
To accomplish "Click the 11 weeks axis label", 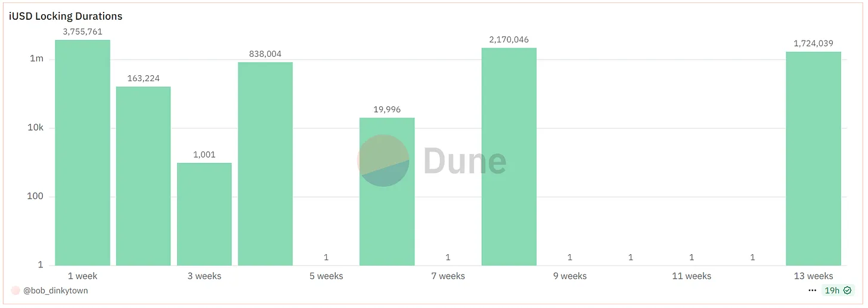I will [692, 276].
